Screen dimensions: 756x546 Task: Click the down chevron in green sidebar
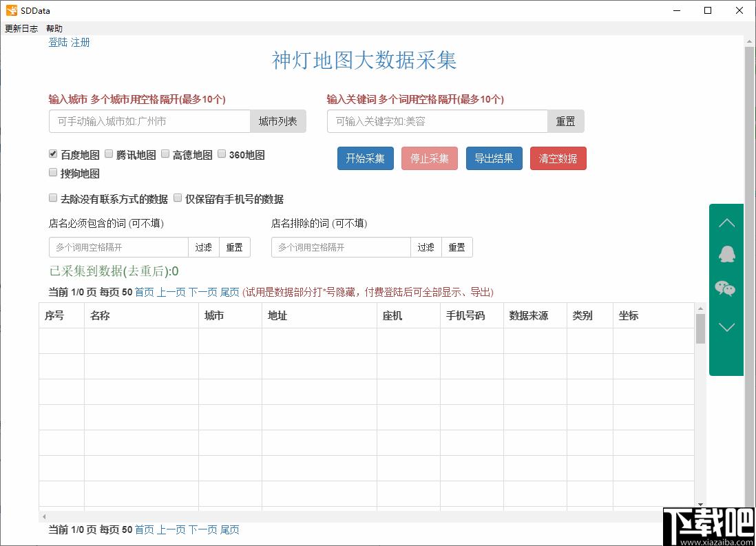click(x=726, y=327)
